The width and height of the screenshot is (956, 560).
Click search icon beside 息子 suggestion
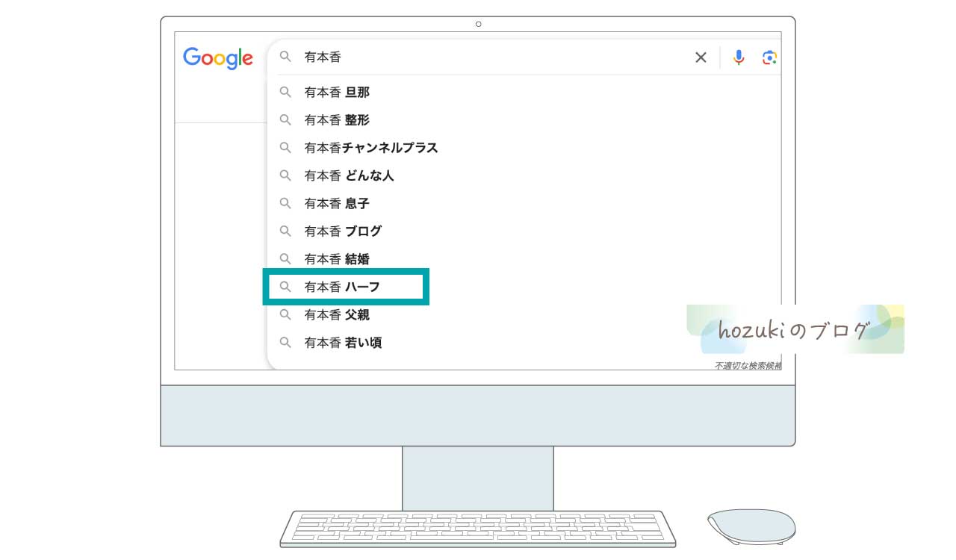coord(285,203)
